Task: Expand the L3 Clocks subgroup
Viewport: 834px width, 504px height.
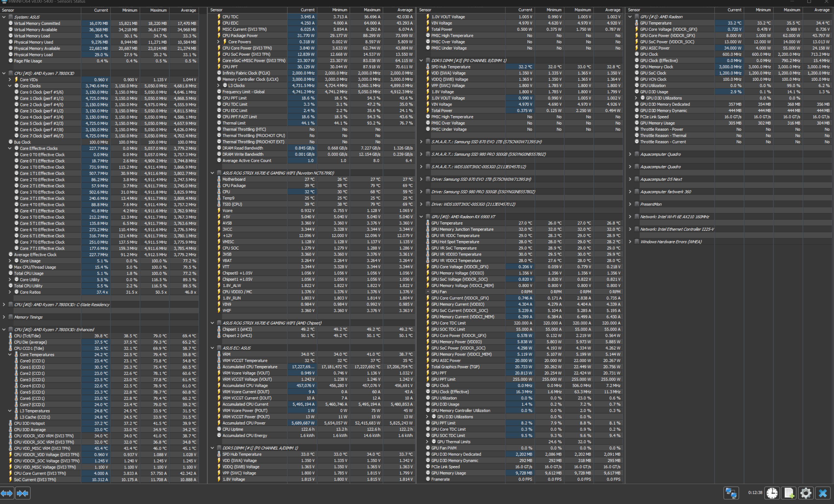Action: pyautogui.click(x=218, y=86)
